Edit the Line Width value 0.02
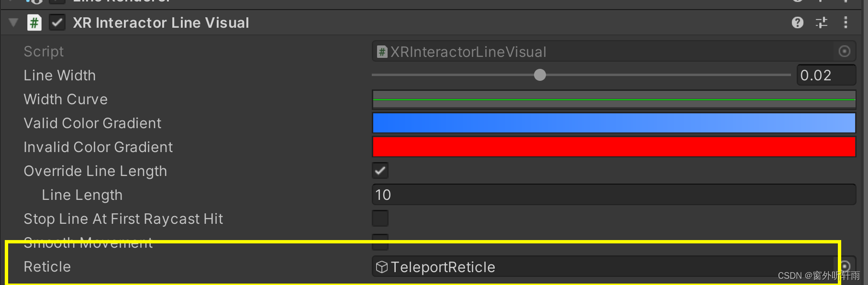Viewport: 868px width, 285px height. tap(826, 75)
